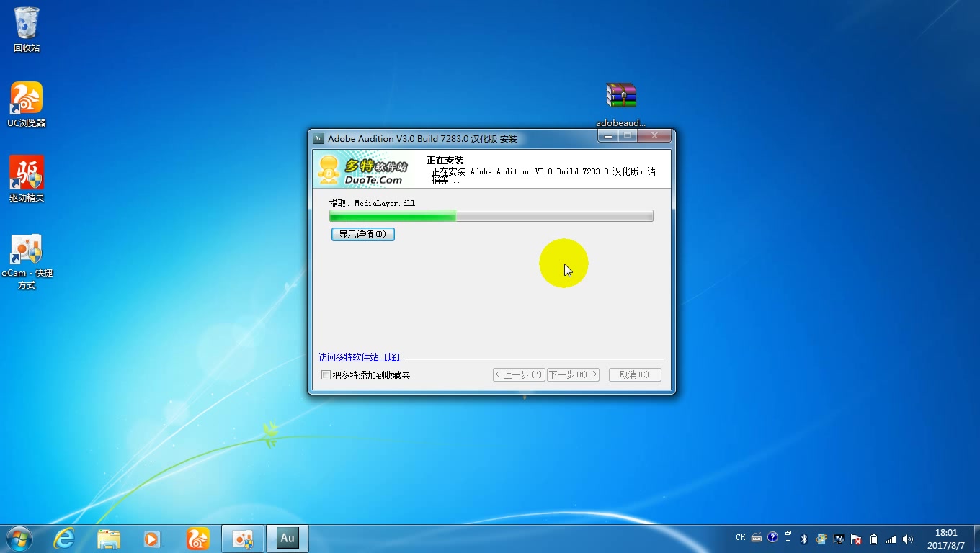Close the Adobe Audition installer window
The image size is (980, 553).
pyautogui.click(x=654, y=136)
